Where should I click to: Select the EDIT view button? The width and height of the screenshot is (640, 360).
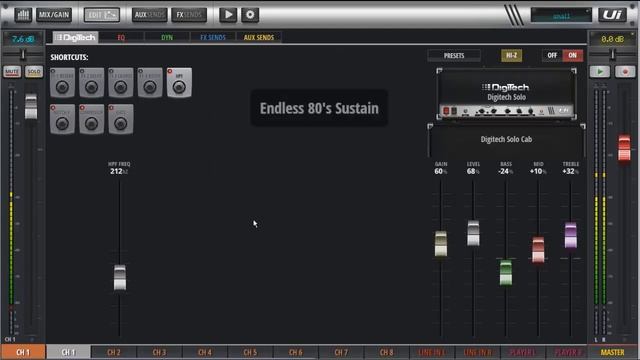[102, 15]
